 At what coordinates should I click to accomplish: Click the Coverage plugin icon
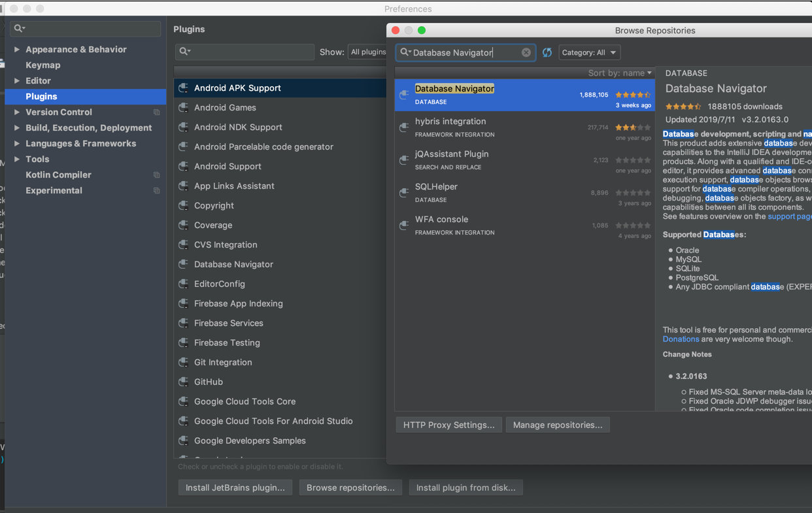[x=184, y=225]
